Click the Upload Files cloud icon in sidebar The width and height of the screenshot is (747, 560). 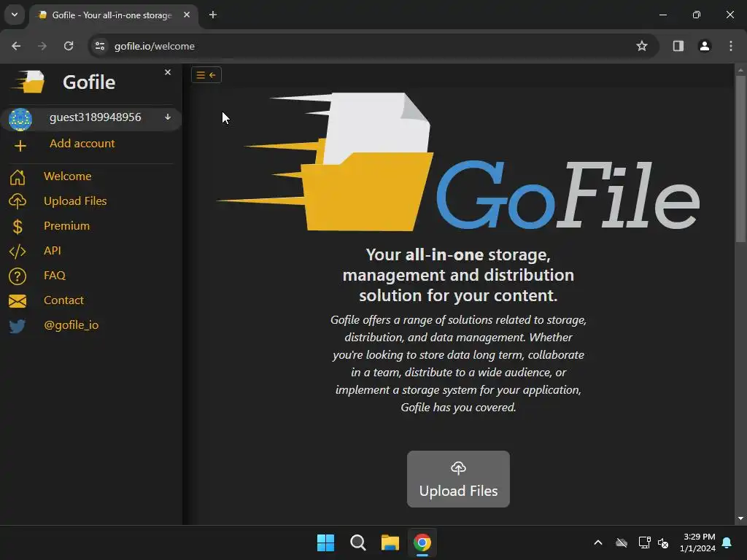[18, 201]
